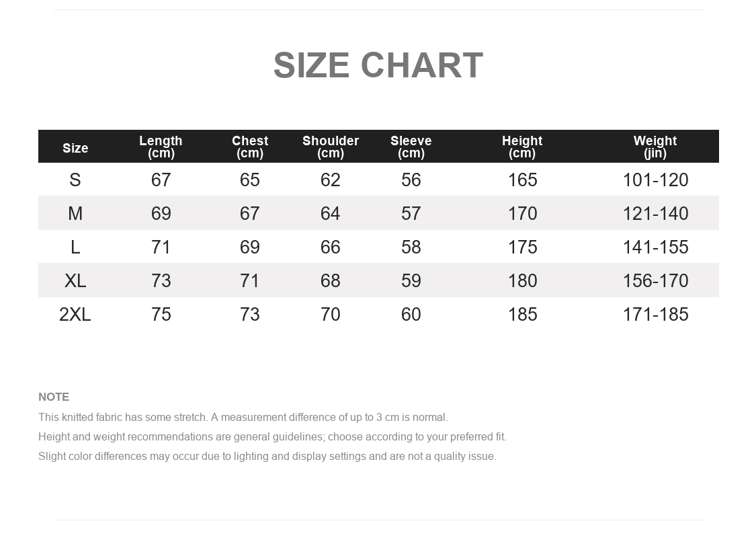This screenshot has width=756, height=546.
Task: Select the Shoulder (cm) header
Action: click(x=330, y=147)
